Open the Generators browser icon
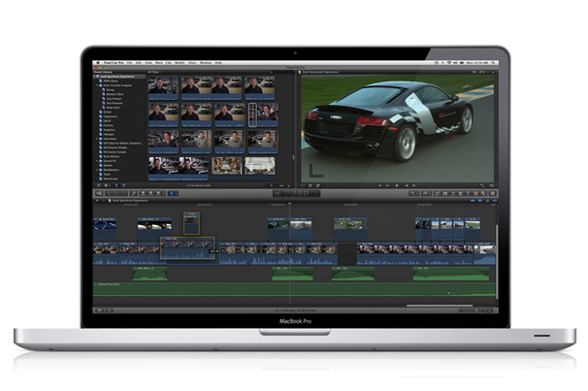Viewport: 588px width, 391px height. pyautogui.click(x=475, y=193)
